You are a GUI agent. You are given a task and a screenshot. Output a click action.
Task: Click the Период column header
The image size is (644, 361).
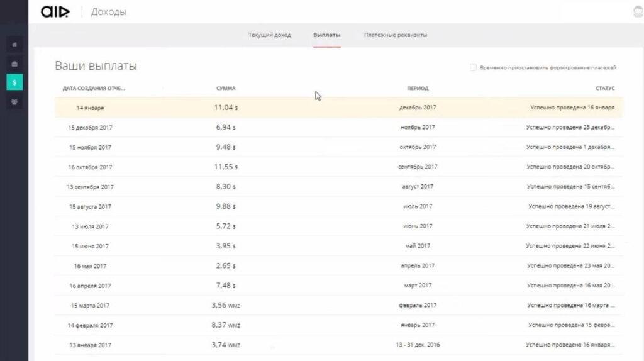tap(418, 89)
